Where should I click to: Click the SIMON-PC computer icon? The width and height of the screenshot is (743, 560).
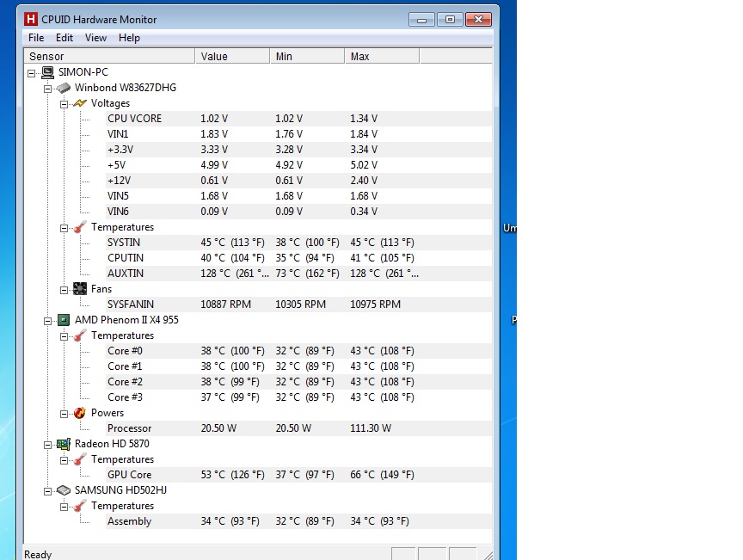point(47,72)
